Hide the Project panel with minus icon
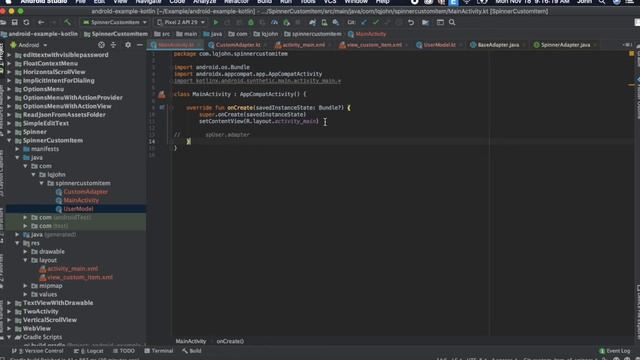Viewport: 640px width, 360px height. click(x=140, y=45)
